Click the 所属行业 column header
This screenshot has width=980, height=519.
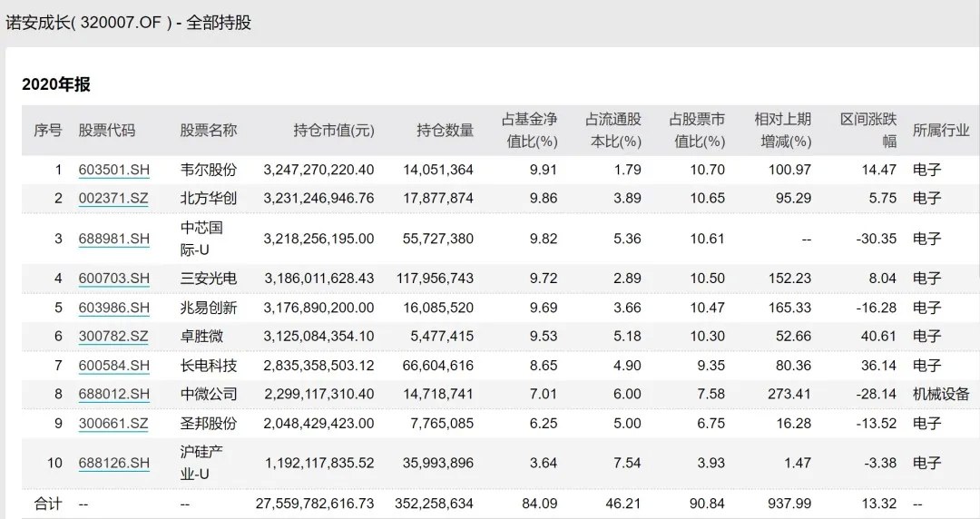(x=941, y=131)
